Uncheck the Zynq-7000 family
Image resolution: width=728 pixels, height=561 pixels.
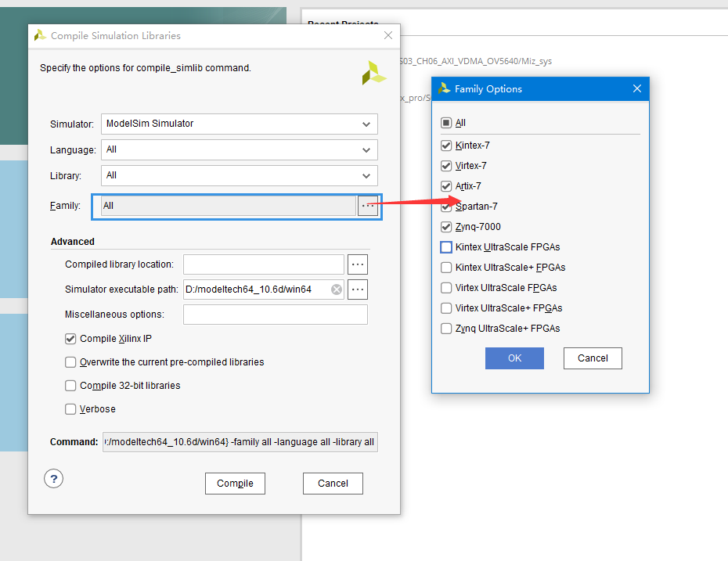click(x=446, y=227)
